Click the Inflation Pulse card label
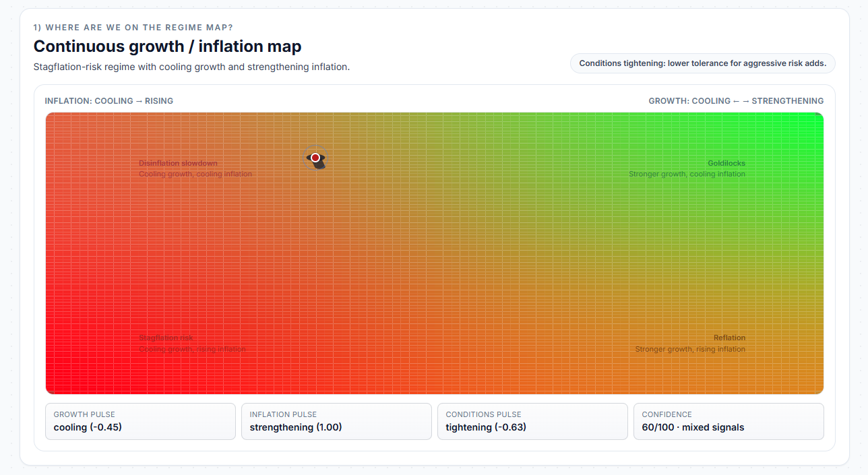This screenshot has height=475, width=868. pyautogui.click(x=283, y=414)
